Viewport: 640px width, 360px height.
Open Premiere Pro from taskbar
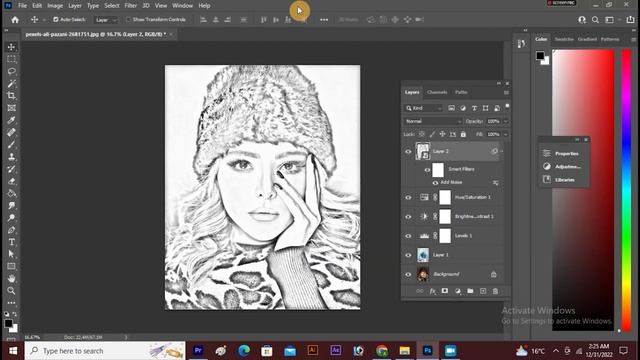[x=198, y=351]
